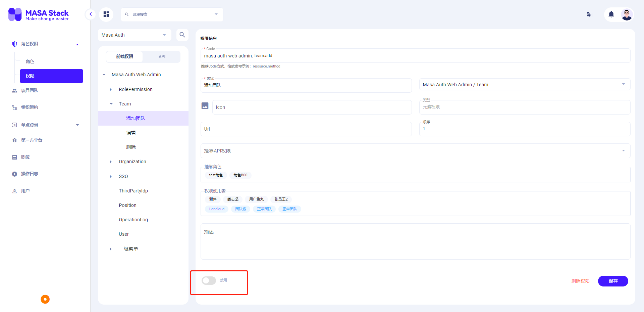This screenshot has width=644, height=312.
Task: Open the 挂靠API权限 dropdown
Action: coord(624,150)
